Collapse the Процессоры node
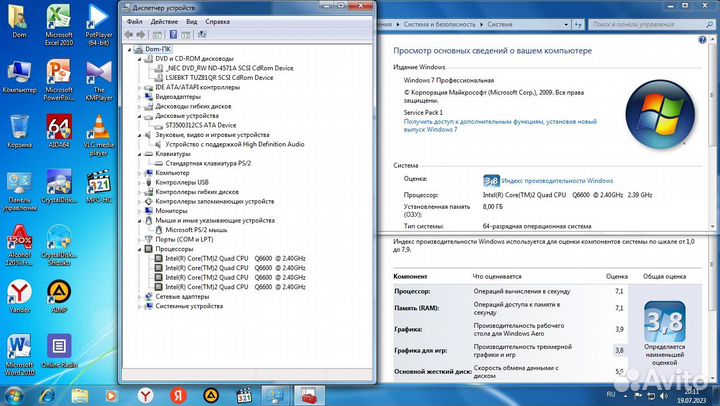Screen dimensions: 720x406 (140, 249)
